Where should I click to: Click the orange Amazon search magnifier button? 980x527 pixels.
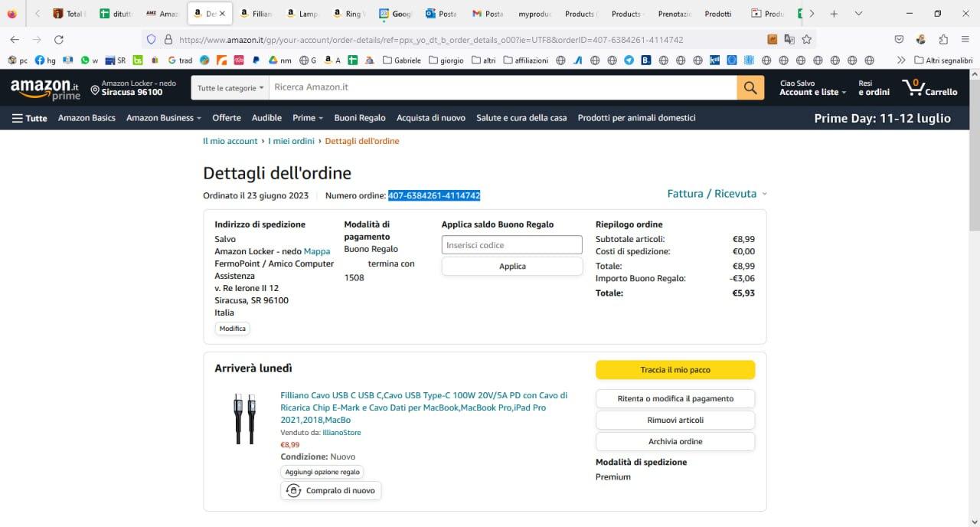[750, 87]
